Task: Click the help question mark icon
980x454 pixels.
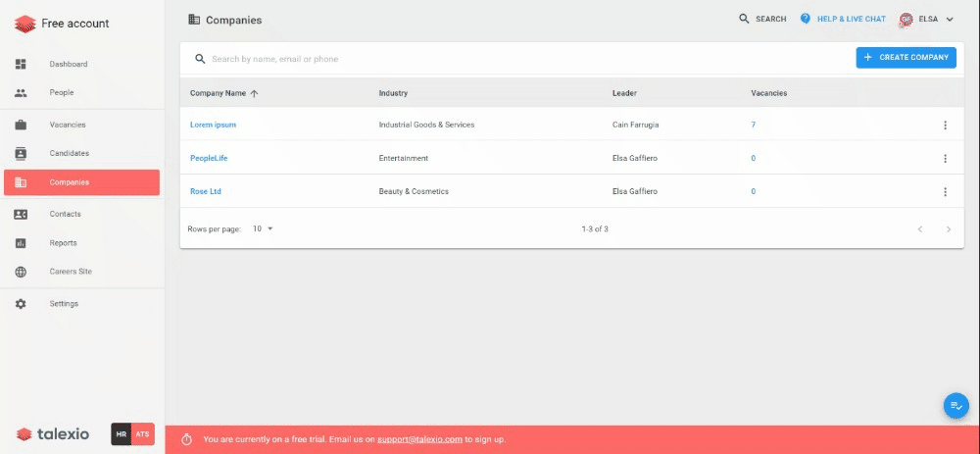Action: coord(806,19)
